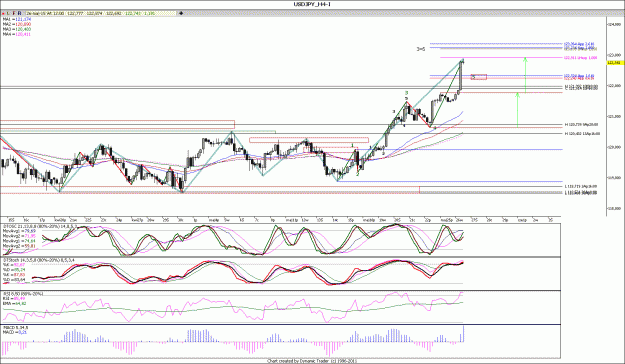This screenshot has height=364, width=625.
Task: Click the R button in chart bar
Action: [x=20, y=13]
